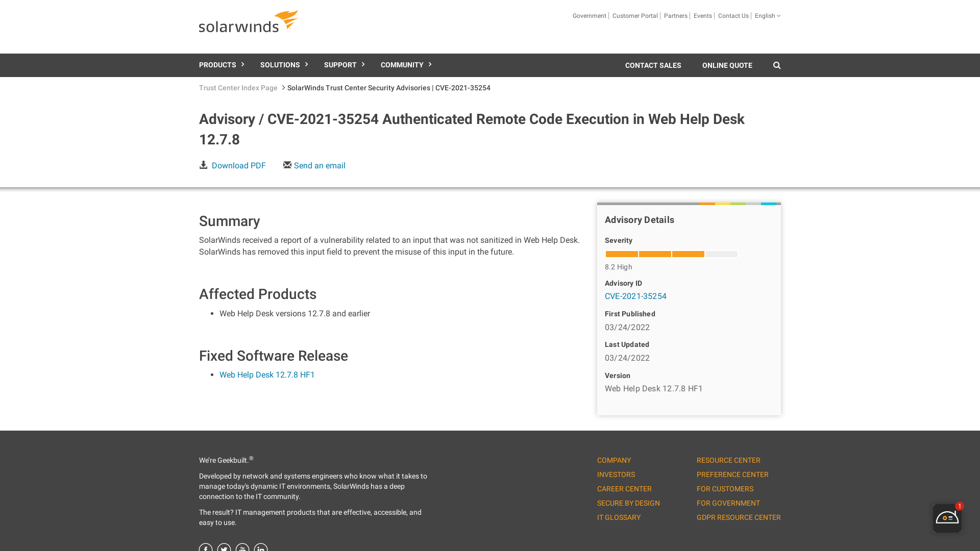Open the COMPANY footer link

click(614, 460)
